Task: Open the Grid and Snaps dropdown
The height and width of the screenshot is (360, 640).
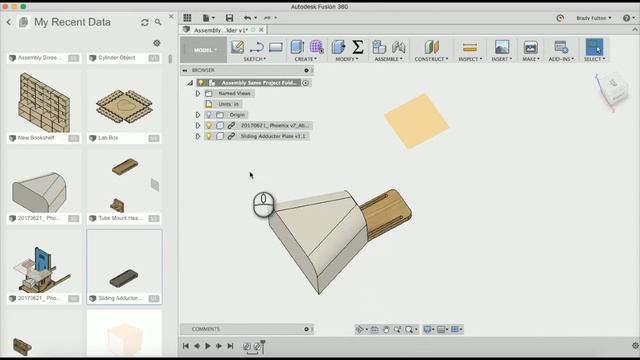Action: [x=442, y=329]
